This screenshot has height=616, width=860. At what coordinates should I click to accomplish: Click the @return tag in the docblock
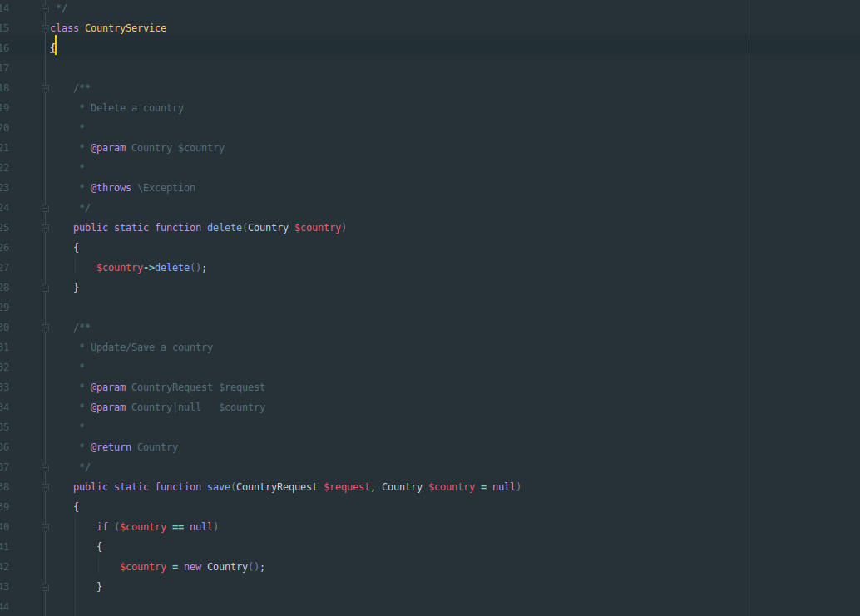pyautogui.click(x=111, y=447)
